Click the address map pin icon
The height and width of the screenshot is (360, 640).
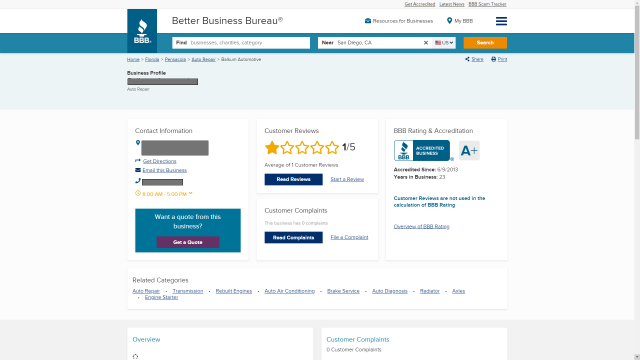(138, 143)
